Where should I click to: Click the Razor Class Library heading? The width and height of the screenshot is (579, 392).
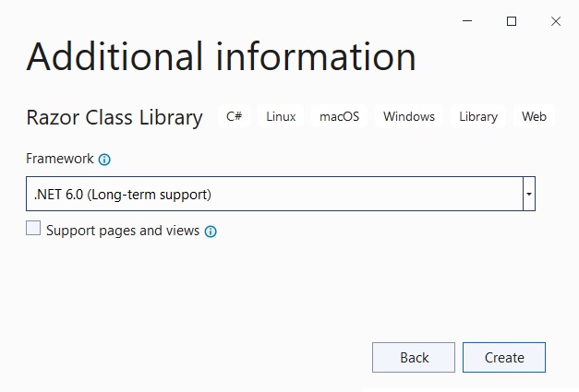coord(115,118)
